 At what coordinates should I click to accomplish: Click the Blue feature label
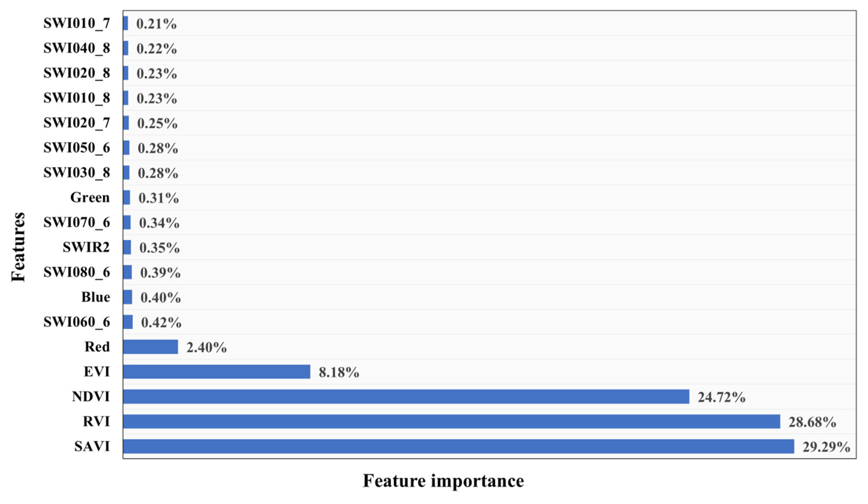(x=96, y=297)
